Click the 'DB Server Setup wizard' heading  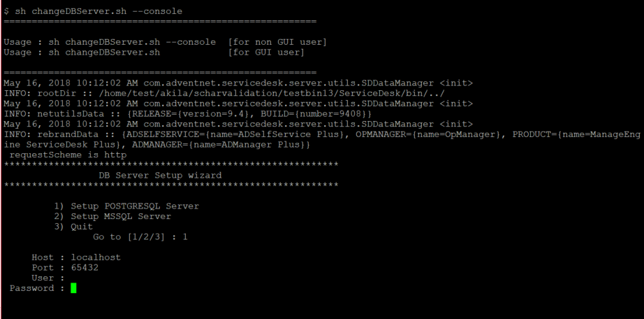[x=160, y=175]
